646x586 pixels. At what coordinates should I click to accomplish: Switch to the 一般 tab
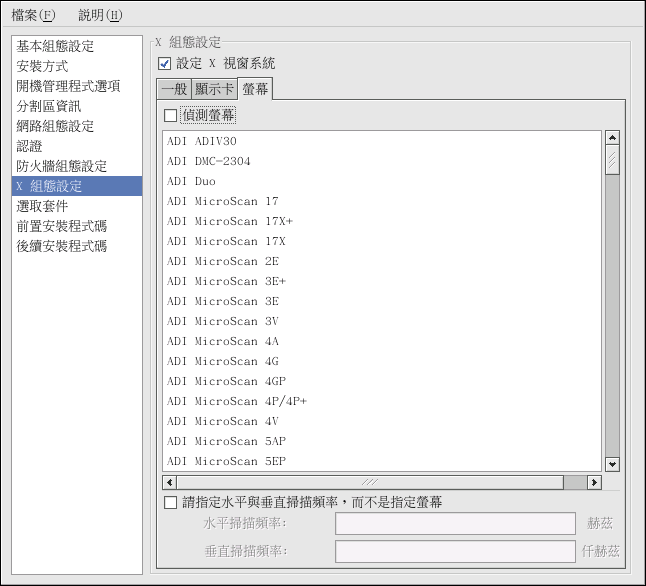174,89
